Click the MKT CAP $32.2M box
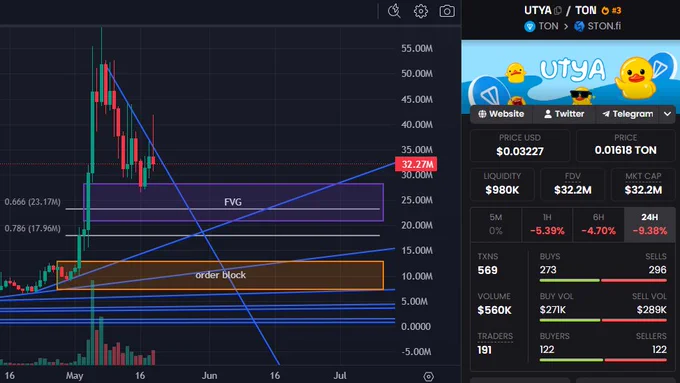The height and width of the screenshot is (383, 680). (643, 185)
